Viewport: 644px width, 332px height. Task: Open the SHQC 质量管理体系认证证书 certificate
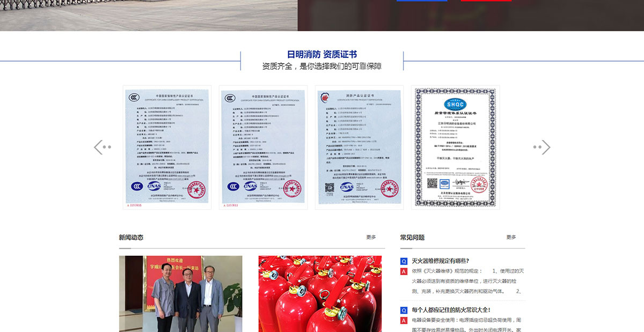point(455,147)
